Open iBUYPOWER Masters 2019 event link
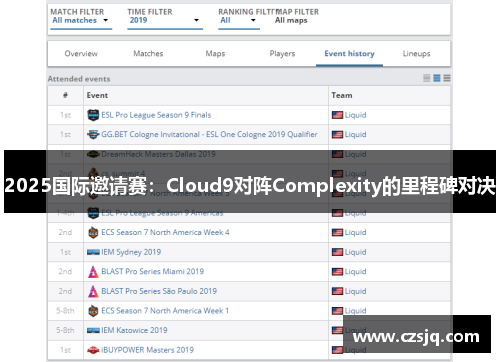The height and width of the screenshot is (362, 500). click(147, 350)
